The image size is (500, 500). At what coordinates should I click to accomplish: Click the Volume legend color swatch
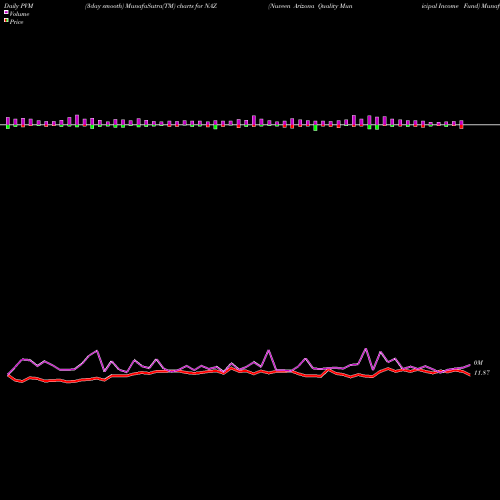pyautogui.click(x=6, y=12)
